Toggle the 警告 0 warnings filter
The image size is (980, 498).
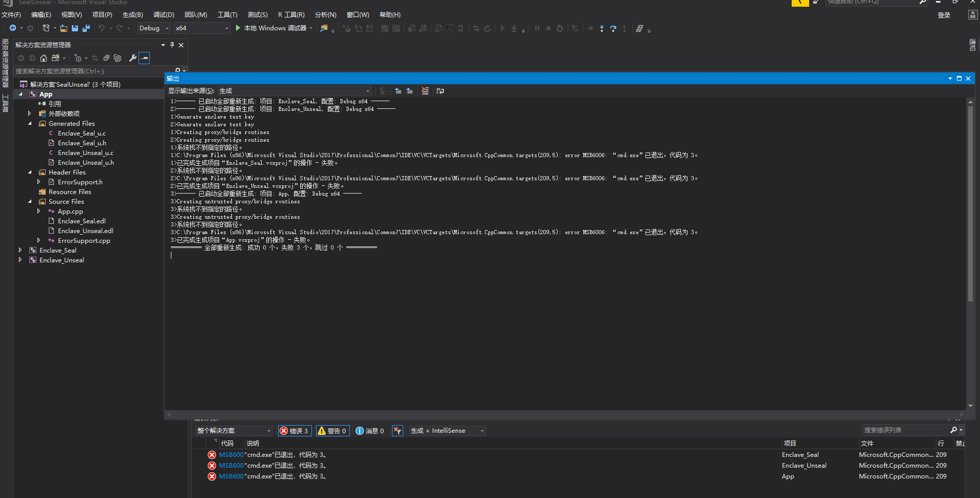coord(332,430)
